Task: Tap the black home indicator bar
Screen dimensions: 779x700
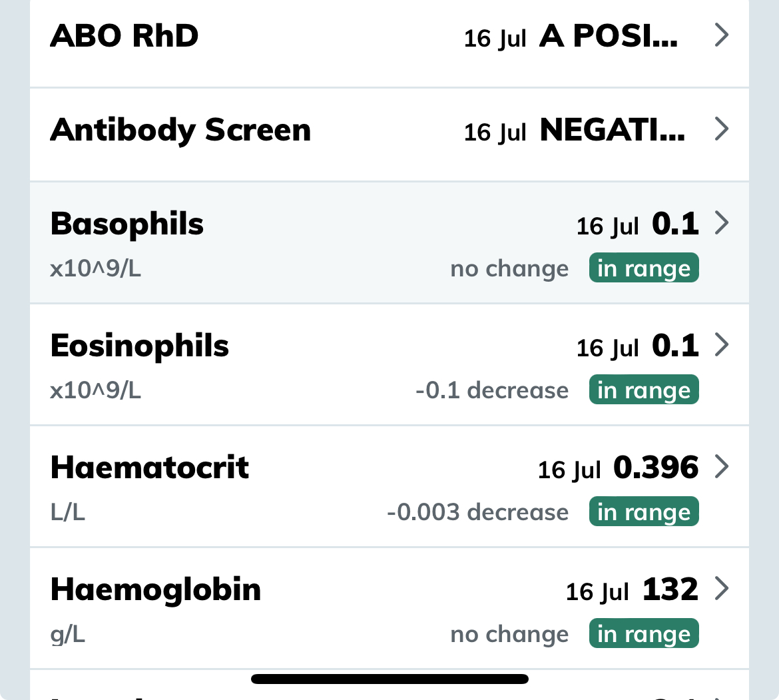Action: click(389, 679)
